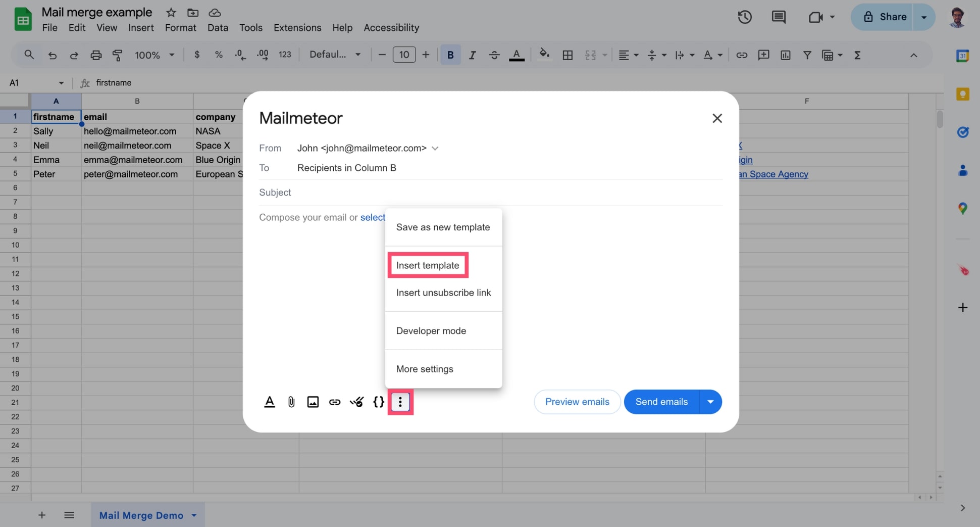Print the spreadsheet
Image resolution: width=980 pixels, height=527 pixels.
[96, 55]
